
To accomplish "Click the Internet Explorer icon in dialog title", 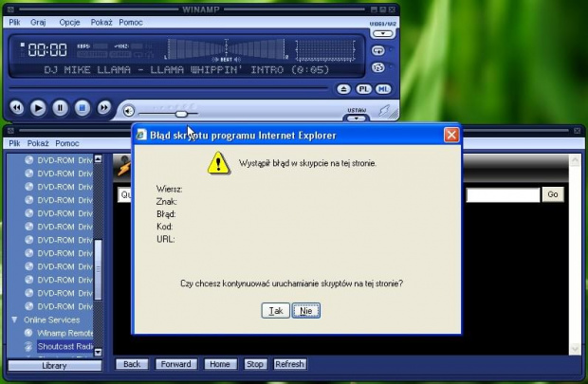I will point(141,135).
